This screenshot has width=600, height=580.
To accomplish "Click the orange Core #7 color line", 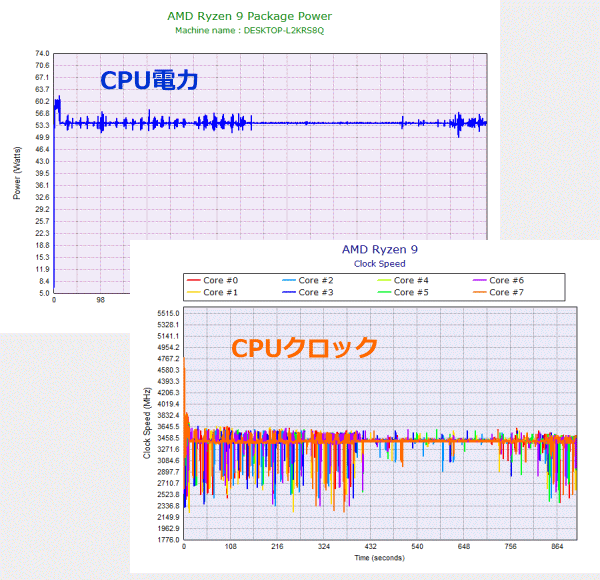I will pyautogui.click(x=479, y=292).
